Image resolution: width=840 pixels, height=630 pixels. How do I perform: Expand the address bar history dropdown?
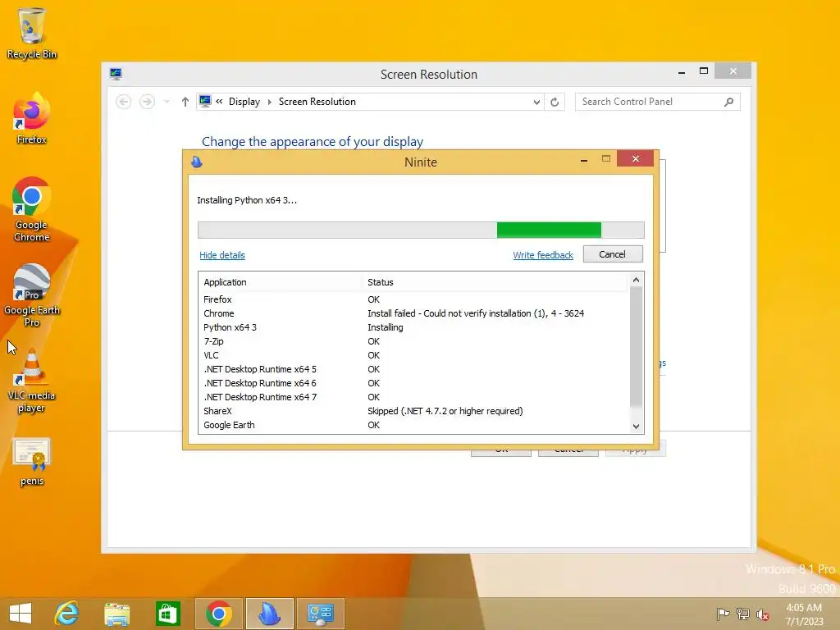pyautogui.click(x=536, y=102)
